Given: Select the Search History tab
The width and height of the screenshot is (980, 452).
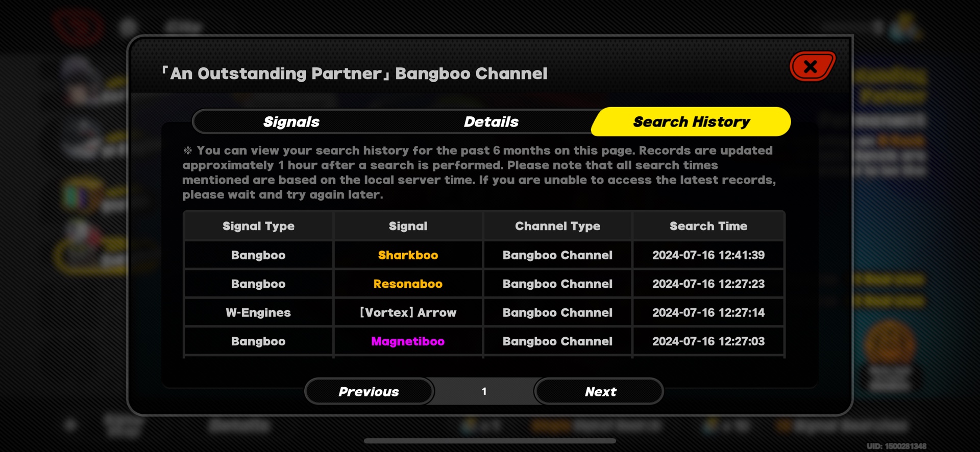Looking at the screenshot, I should pyautogui.click(x=691, y=122).
